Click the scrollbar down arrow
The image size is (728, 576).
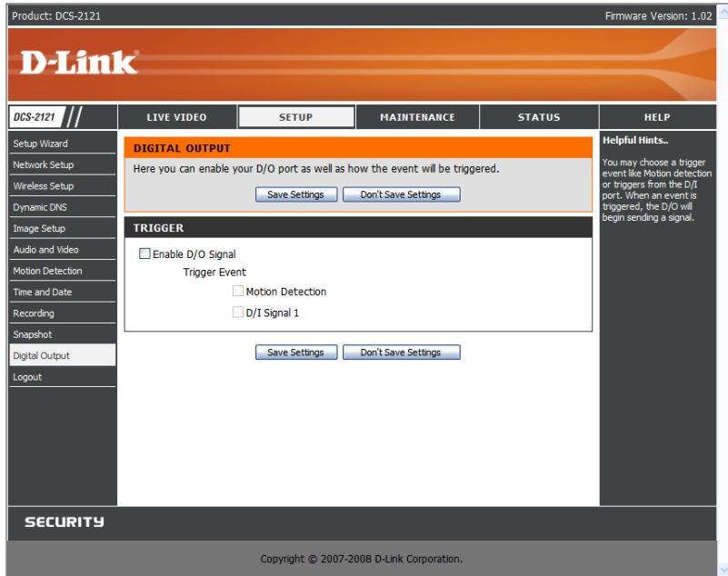[723, 570]
